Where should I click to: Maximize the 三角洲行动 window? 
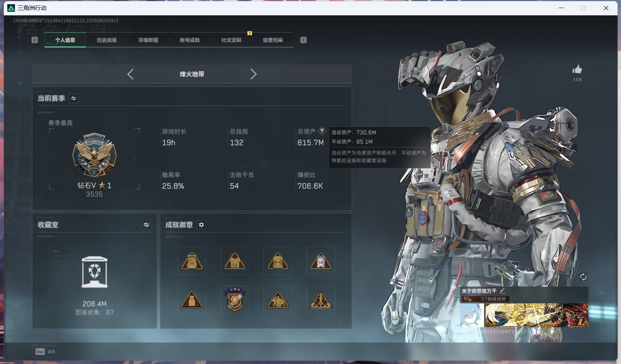(583, 8)
